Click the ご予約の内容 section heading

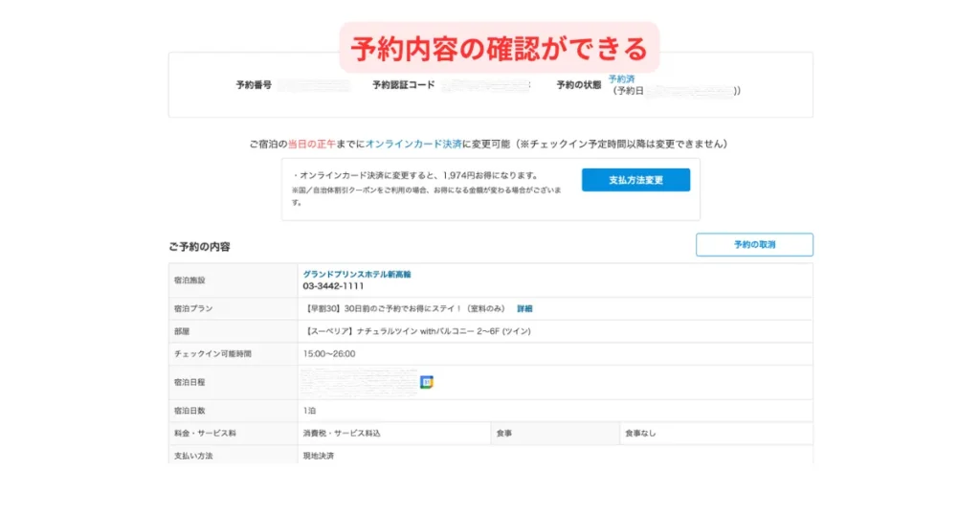tap(199, 246)
